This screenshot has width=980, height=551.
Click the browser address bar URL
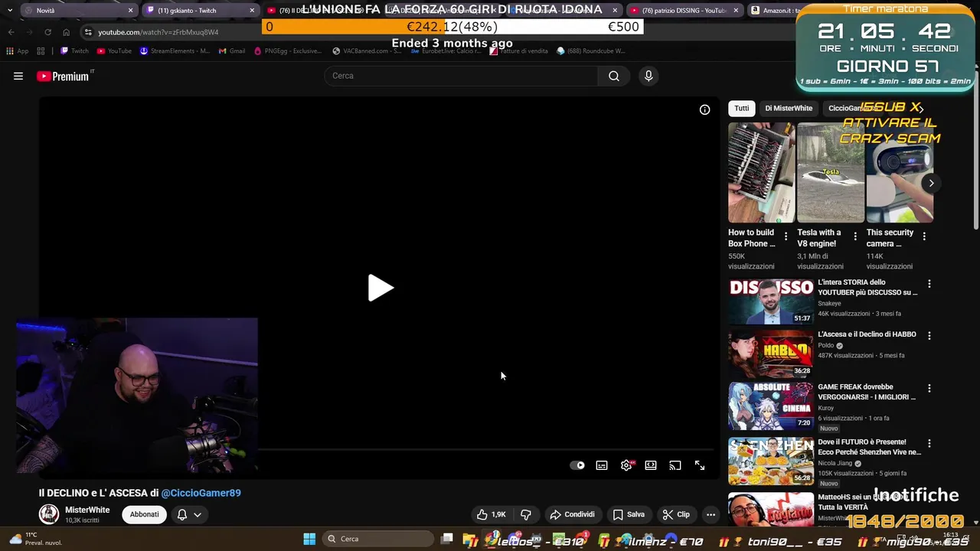[158, 32]
